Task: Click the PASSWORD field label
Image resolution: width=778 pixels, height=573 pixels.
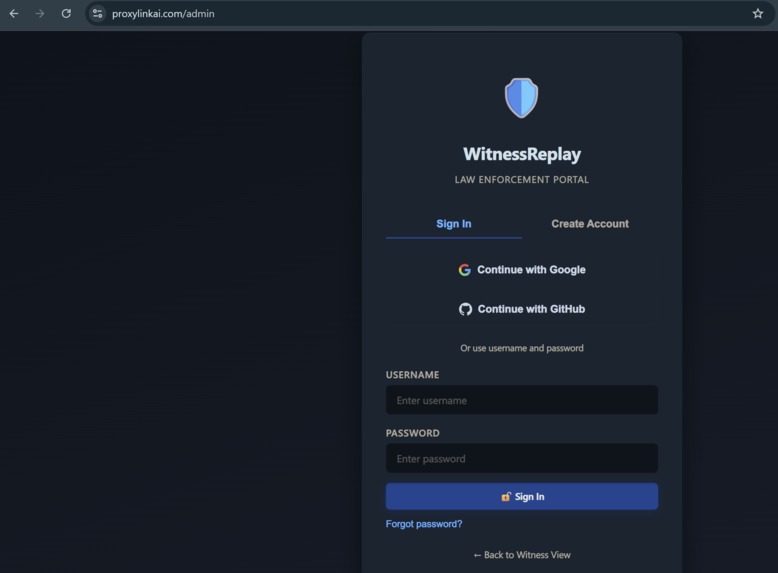Action: pos(413,433)
